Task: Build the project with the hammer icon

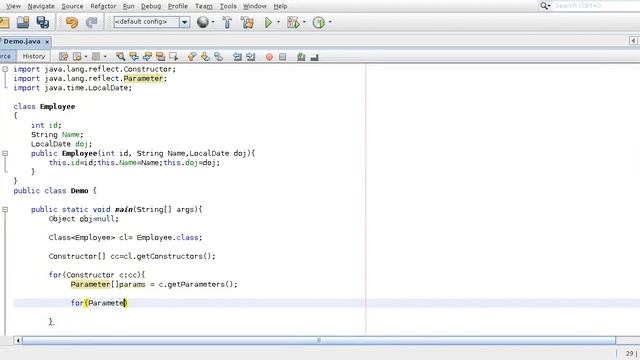Action: click(227, 22)
